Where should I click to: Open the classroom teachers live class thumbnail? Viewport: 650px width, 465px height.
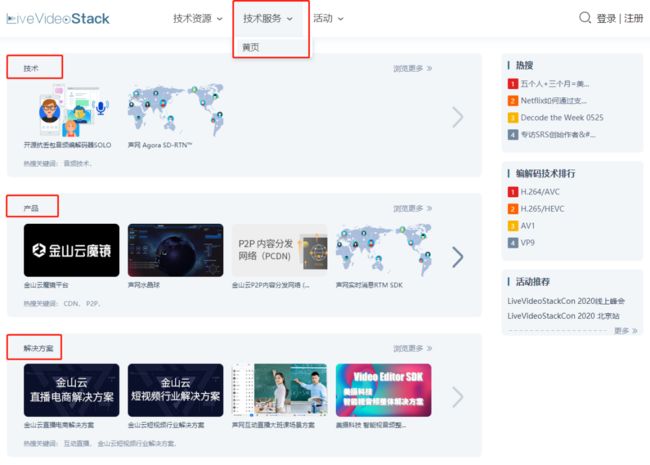(280, 390)
